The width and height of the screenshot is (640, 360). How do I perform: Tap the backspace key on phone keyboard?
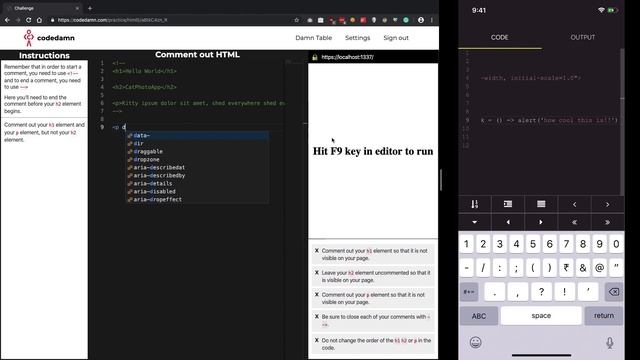pyautogui.click(x=613, y=292)
